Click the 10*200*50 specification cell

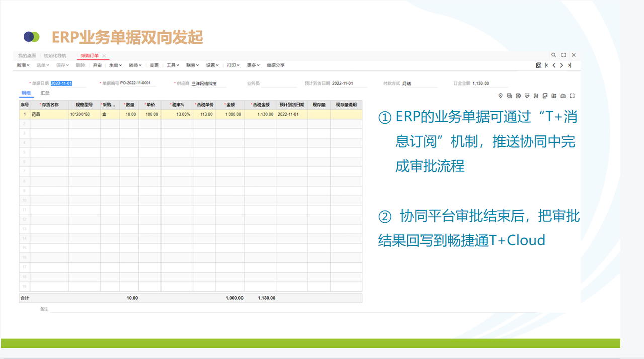pos(85,114)
